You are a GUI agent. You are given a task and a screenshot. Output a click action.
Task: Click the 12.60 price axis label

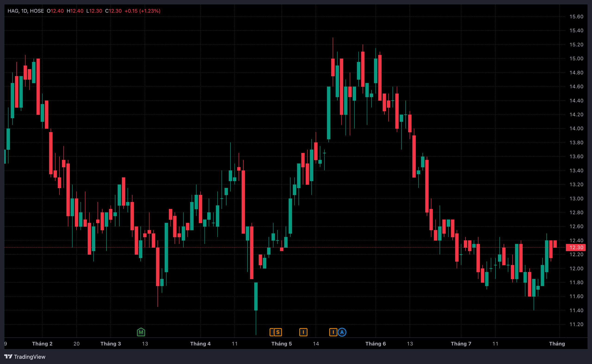[576, 226]
